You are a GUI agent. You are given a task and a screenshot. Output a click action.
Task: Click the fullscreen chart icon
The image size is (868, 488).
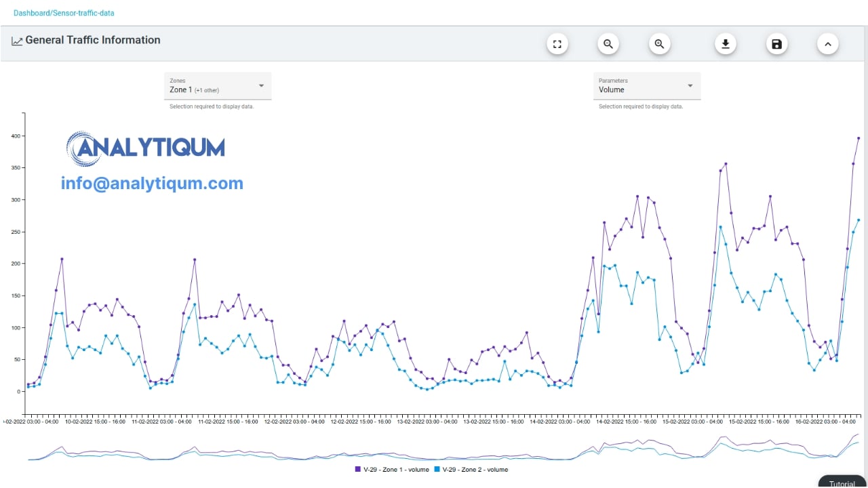(x=557, y=45)
